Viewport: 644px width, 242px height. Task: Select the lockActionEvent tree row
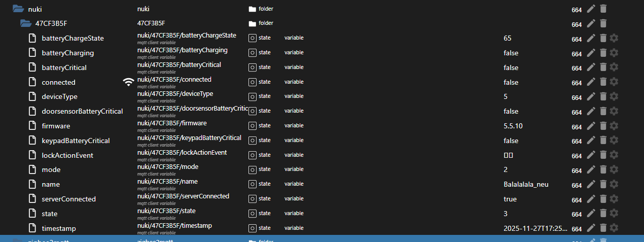322,155
